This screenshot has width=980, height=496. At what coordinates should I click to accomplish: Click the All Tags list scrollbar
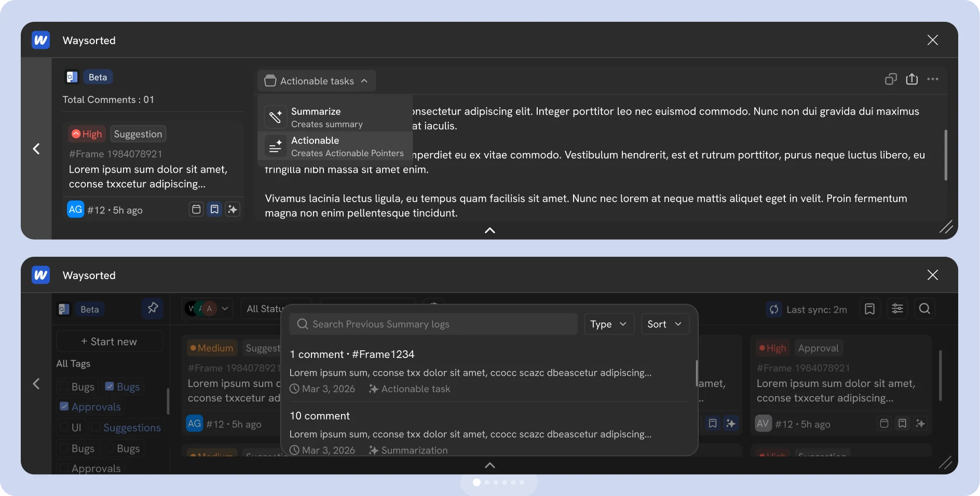[x=168, y=401]
